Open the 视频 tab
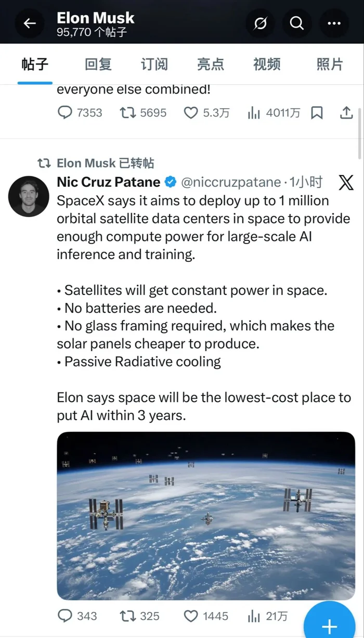364x638 pixels. point(267,65)
